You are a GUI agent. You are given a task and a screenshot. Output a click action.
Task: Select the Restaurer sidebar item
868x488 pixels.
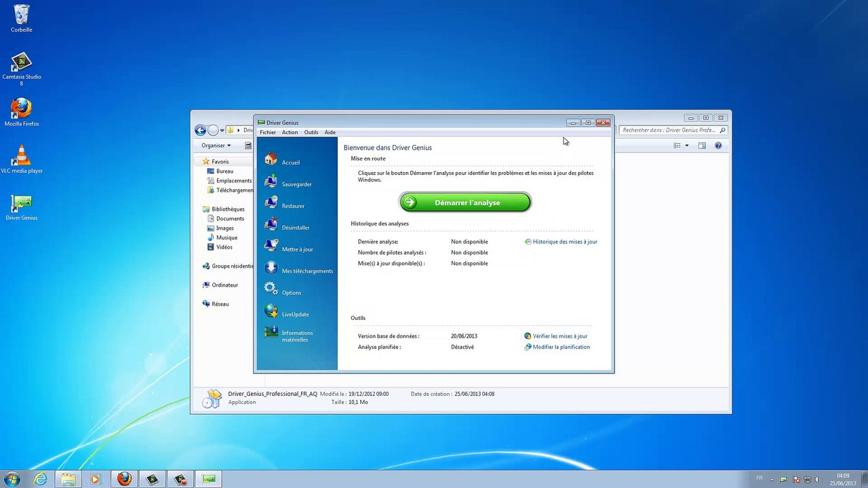[285, 205]
